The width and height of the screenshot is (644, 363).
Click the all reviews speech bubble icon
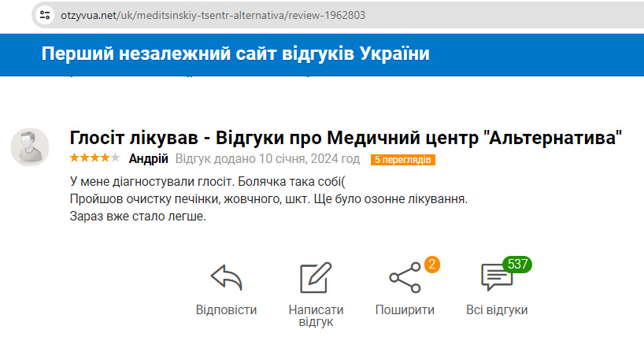tap(496, 277)
